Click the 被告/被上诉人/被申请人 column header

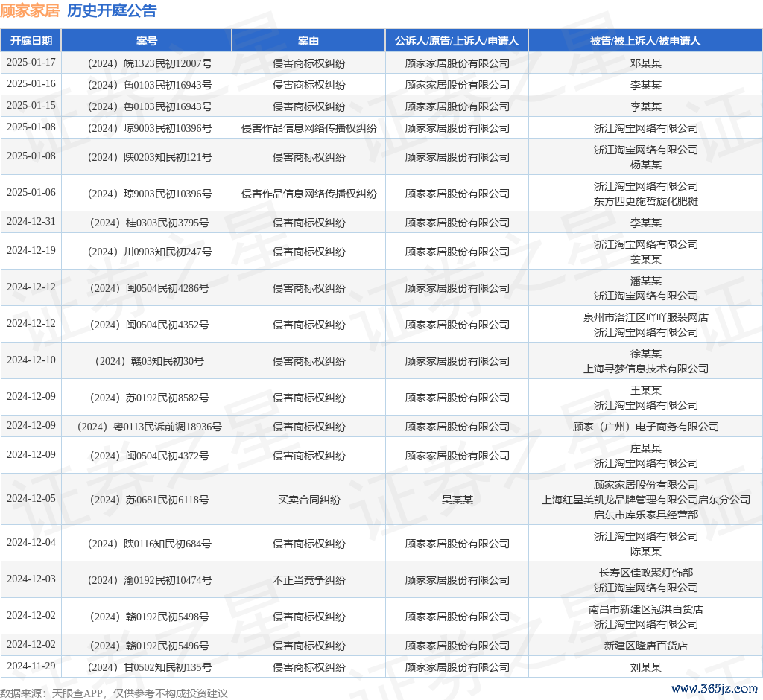[x=645, y=41]
